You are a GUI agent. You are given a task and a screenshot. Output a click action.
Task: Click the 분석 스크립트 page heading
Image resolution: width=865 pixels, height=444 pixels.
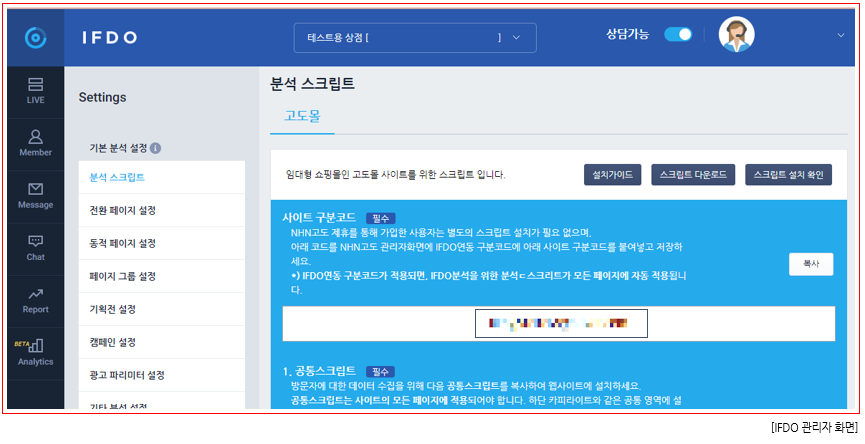(x=312, y=84)
